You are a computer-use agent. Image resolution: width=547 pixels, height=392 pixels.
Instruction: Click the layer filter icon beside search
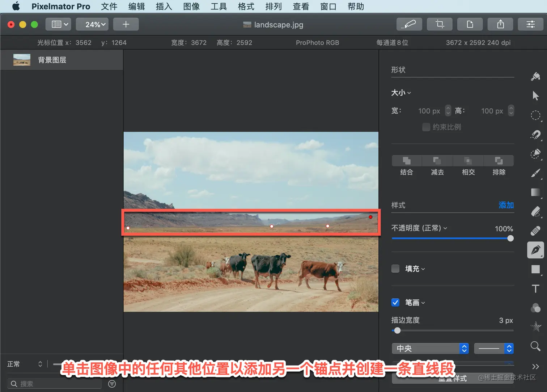112,384
